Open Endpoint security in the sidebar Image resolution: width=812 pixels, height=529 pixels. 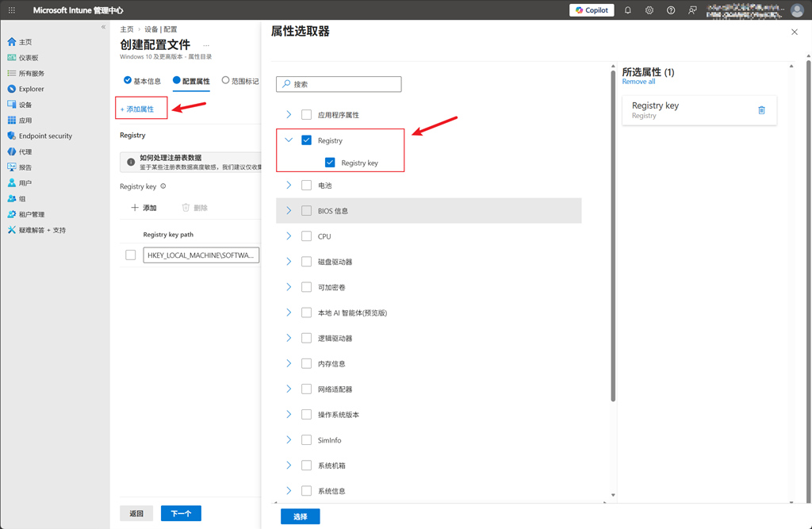point(40,136)
